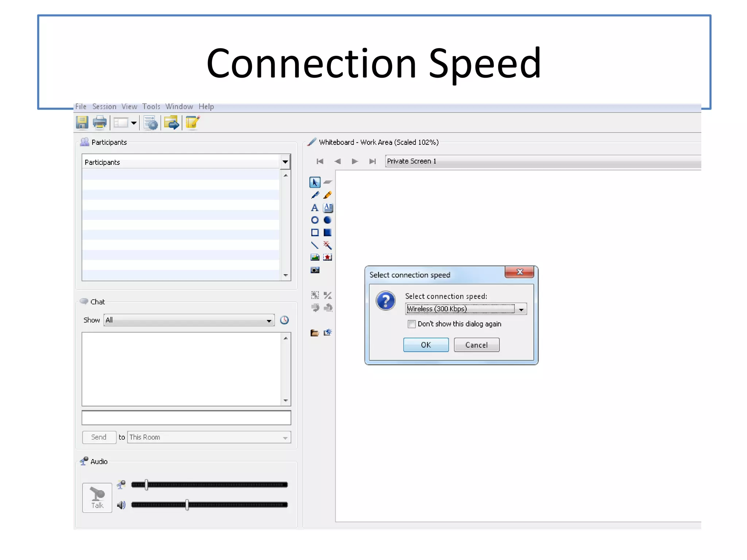Select the orange highlighter tool
Screen dimensions: 747x560
tap(328, 195)
